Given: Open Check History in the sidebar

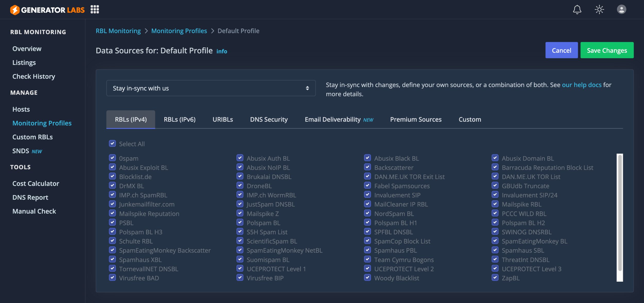Looking at the screenshot, I should pos(34,76).
